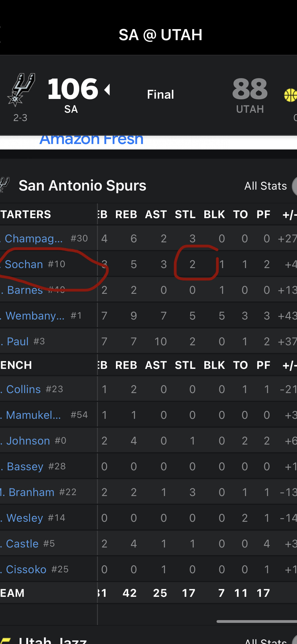The width and height of the screenshot is (297, 644).
Task: Tap the Spurs logo in score header
Action: click(x=21, y=89)
